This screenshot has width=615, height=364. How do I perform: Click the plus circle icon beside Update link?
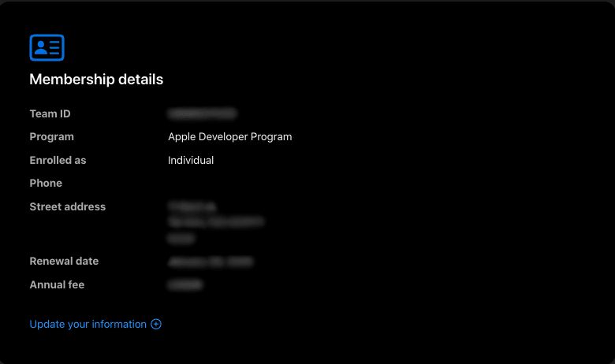pyautogui.click(x=156, y=324)
